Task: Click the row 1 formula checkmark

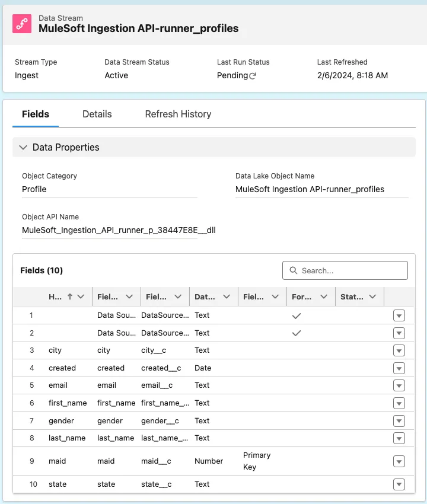Action: (x=297, y=315)
